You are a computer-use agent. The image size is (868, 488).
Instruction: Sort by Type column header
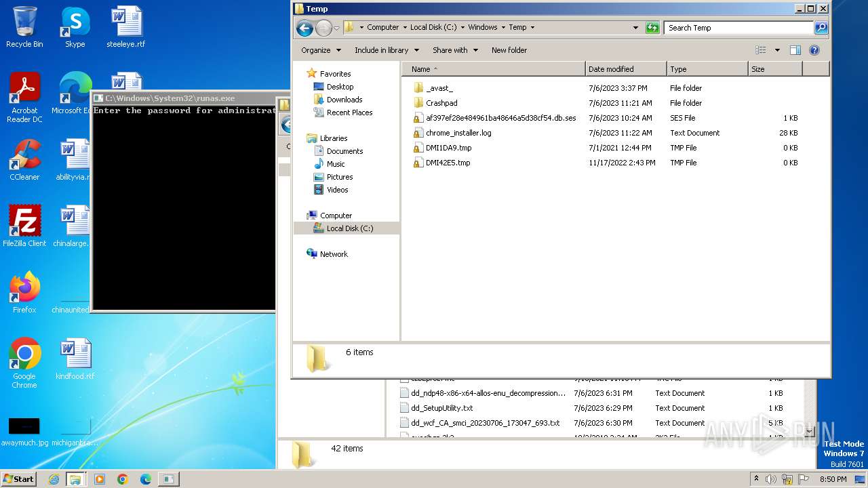(707, 69)
